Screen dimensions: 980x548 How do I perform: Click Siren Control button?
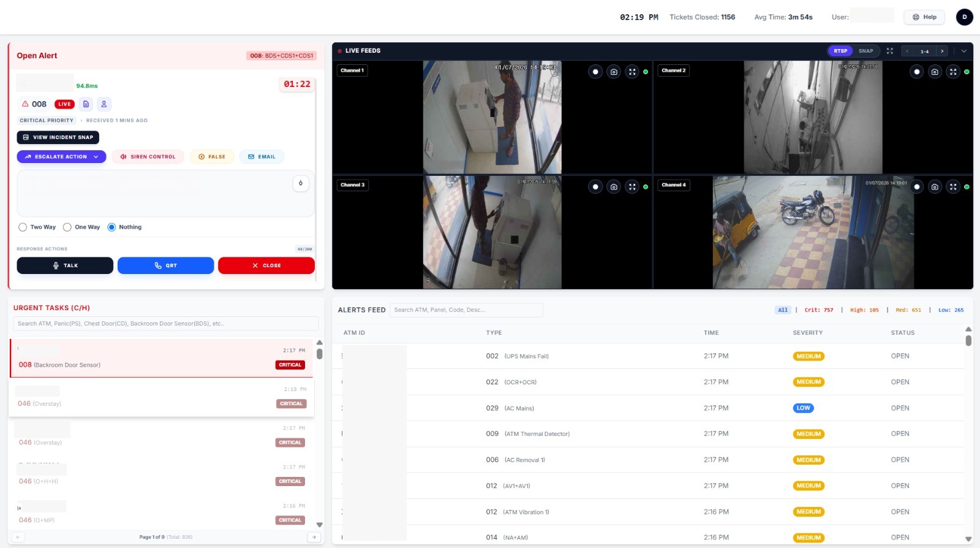pyautogui.click(x=148, y=157)
